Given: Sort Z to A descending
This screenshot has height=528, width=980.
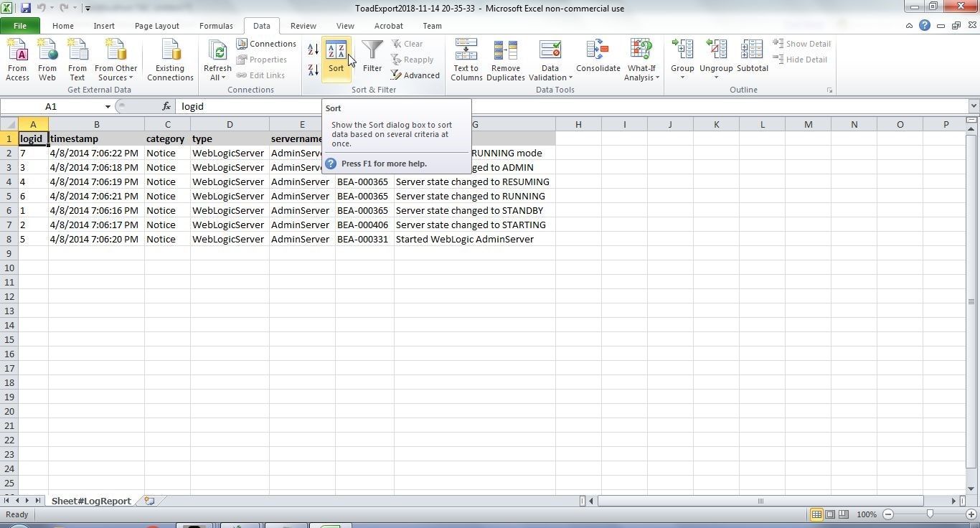Looking at the screenshot, I should coord(314,70).
